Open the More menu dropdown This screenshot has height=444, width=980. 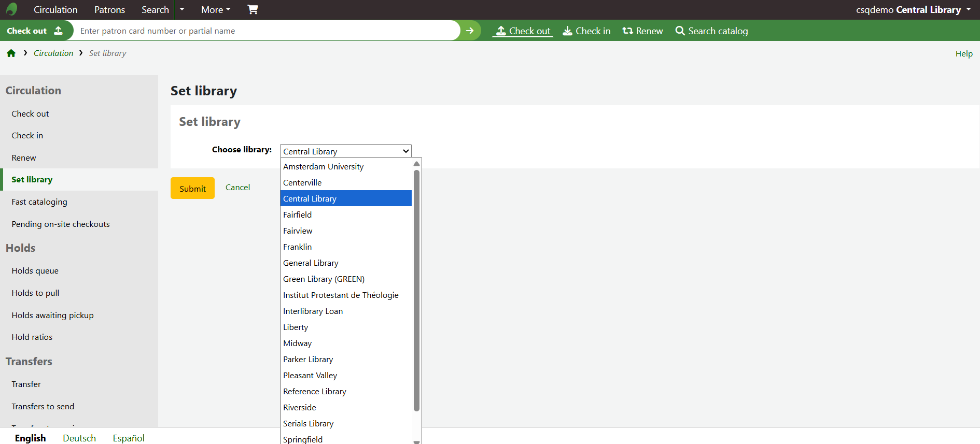[x=216, y=9]
